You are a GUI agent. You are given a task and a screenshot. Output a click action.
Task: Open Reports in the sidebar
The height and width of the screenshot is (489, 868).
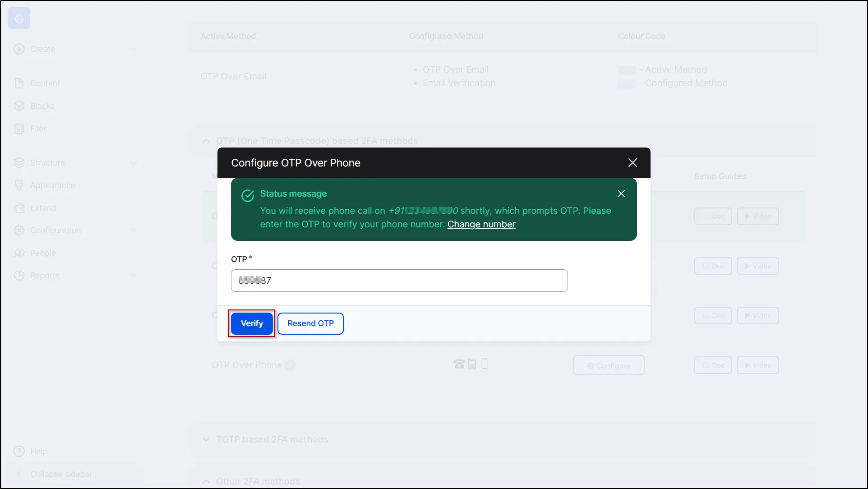click(45, 276)
